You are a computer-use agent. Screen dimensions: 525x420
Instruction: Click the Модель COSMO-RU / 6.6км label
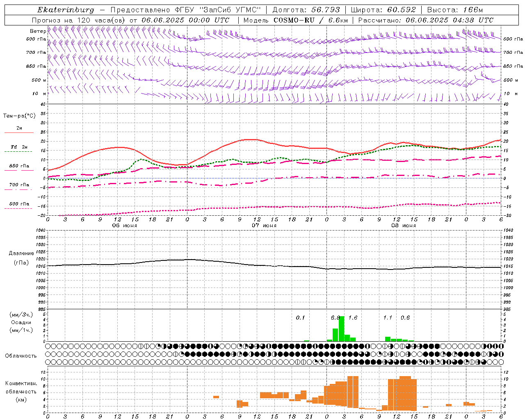[296, 20]
